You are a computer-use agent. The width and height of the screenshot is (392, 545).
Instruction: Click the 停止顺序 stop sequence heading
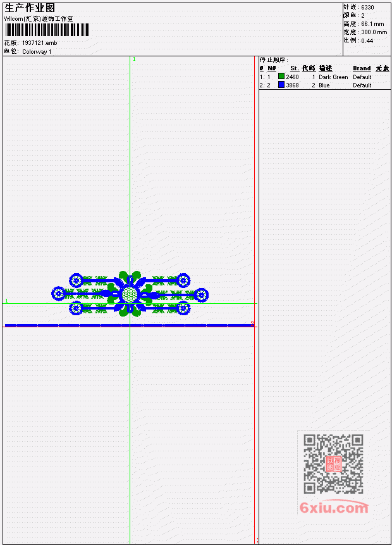274,60
